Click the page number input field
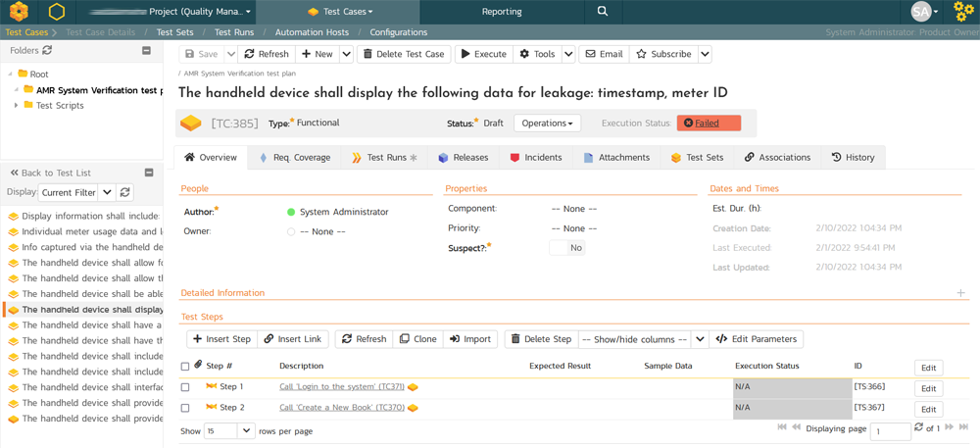 (890, 431)
